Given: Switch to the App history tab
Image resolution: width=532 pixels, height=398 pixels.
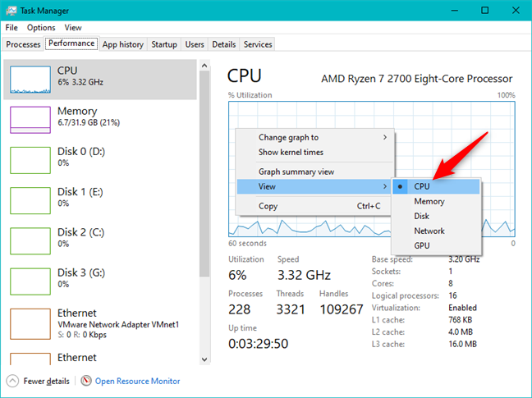Looking at the screenshot, I should [x=123, y=44].
